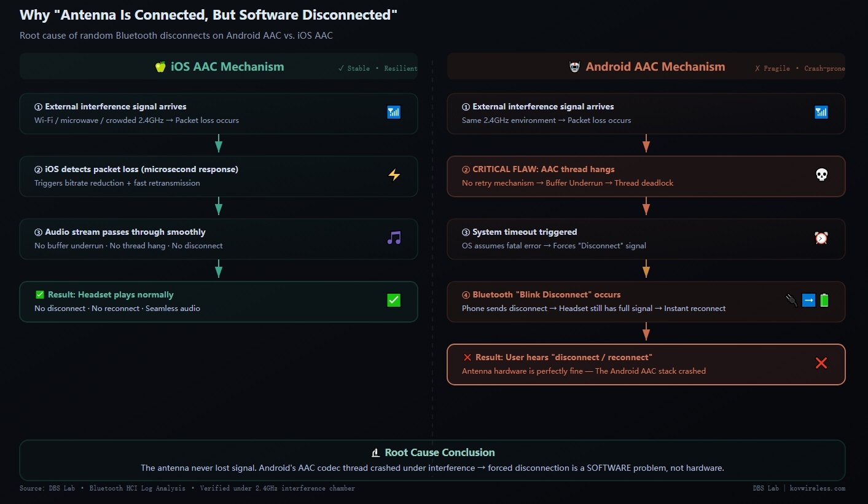Click 'No retry mechanism → Buffer Underrun → Thread deadlock'
868x504 pixels.
[x=568, y=183]
